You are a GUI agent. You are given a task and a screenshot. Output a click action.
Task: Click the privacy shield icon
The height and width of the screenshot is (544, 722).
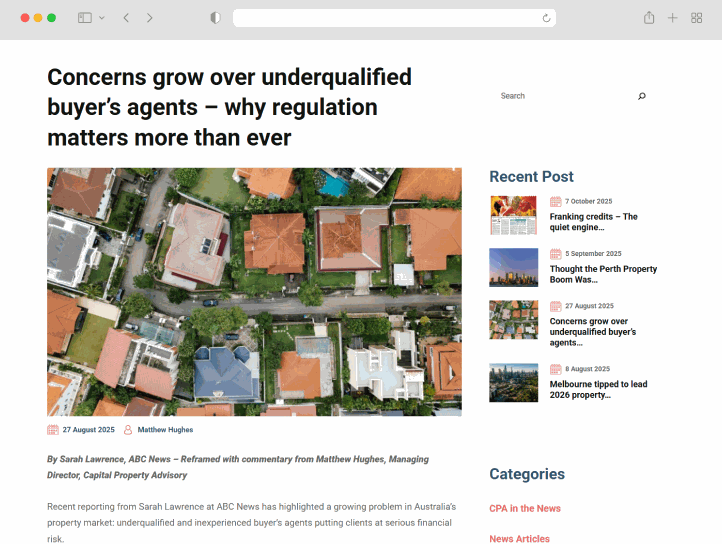[215, 18]
